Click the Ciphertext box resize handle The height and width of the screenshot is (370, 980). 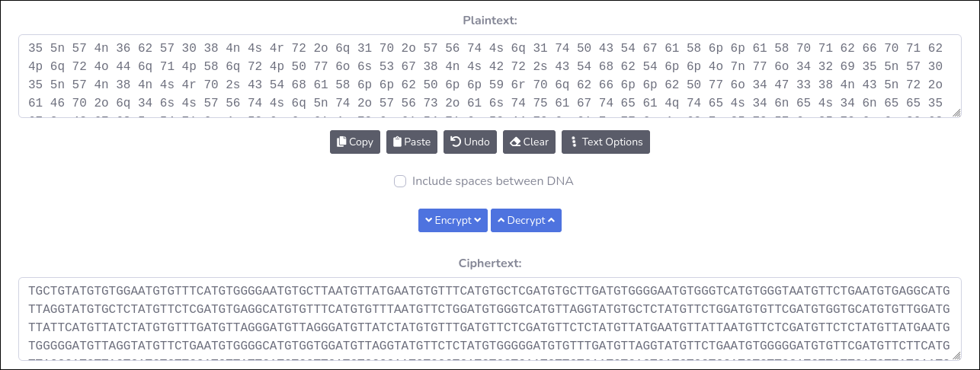[x=956, y=356]
